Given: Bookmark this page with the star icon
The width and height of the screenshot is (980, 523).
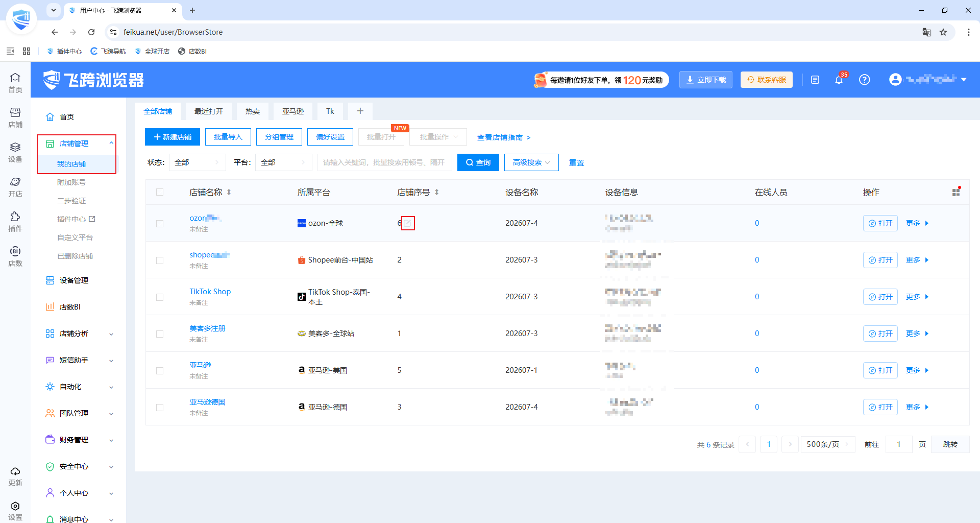Looking at the screenshot, I should [943, 32].
